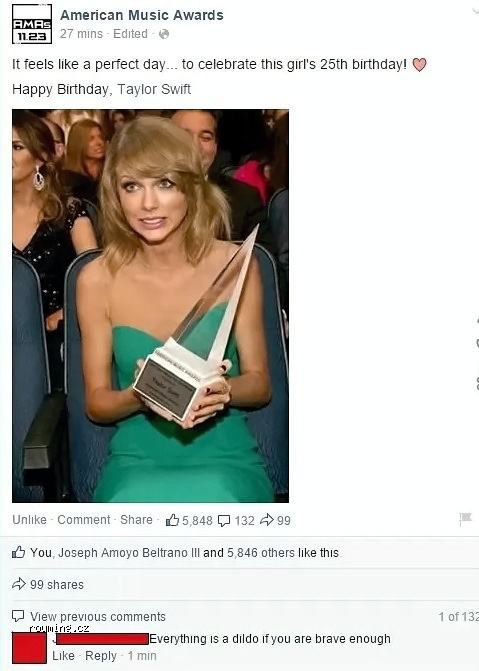Click comment icon beside 'View previous comments'
The width and height of the screenshot is (479, 671).
tap(18, 616)
